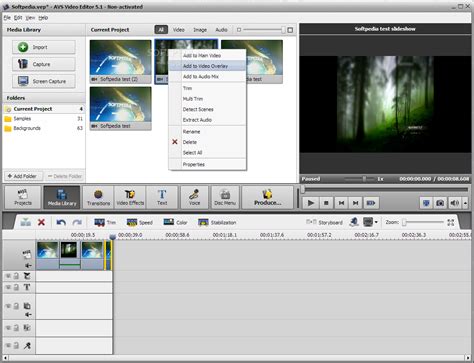
Task: Open the Transitions panel
Action: point(98,197)
